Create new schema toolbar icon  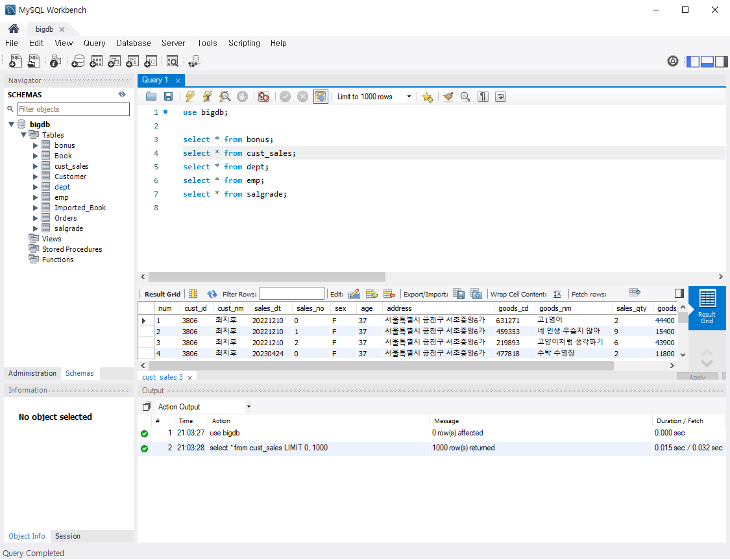tap(78, 61)
